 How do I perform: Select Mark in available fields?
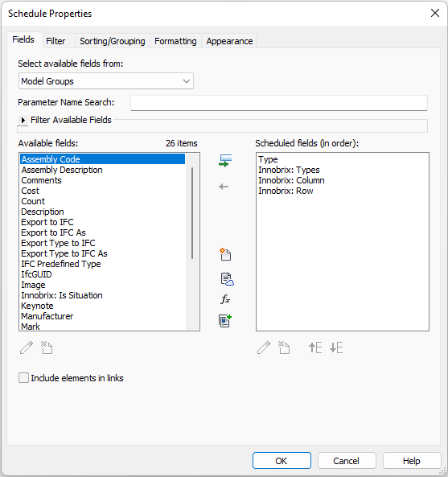(102, 326)
